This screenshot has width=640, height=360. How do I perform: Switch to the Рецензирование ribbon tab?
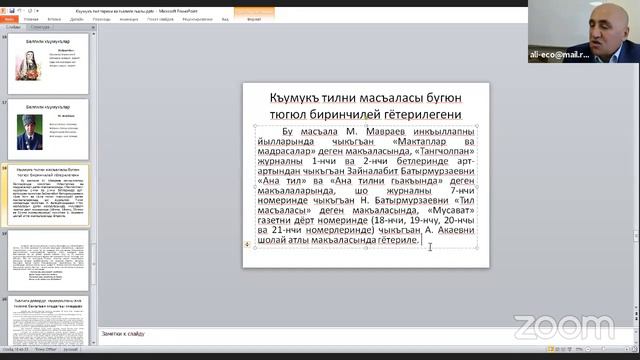[x=197, y=19]
